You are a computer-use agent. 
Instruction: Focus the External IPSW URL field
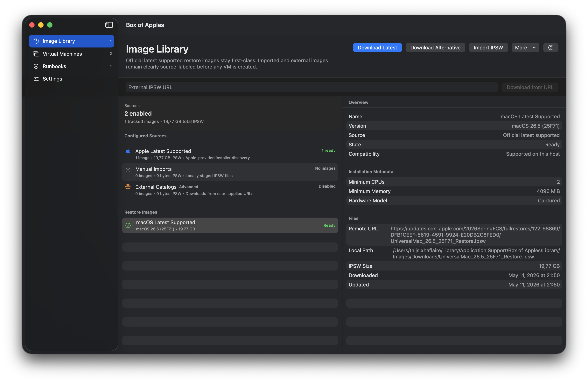[x=311, y=87]
